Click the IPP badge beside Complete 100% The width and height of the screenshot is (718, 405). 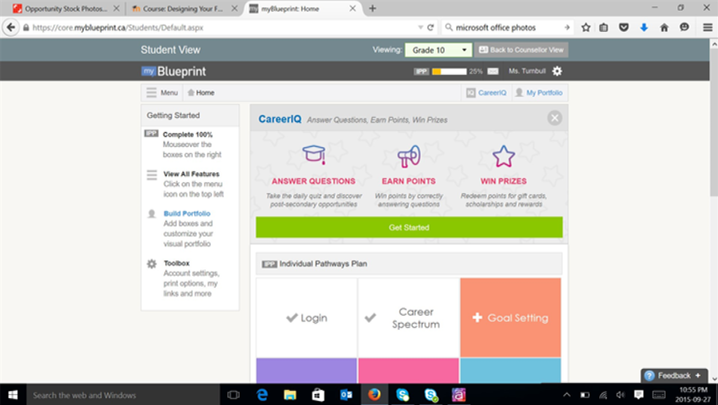[151, 133]
